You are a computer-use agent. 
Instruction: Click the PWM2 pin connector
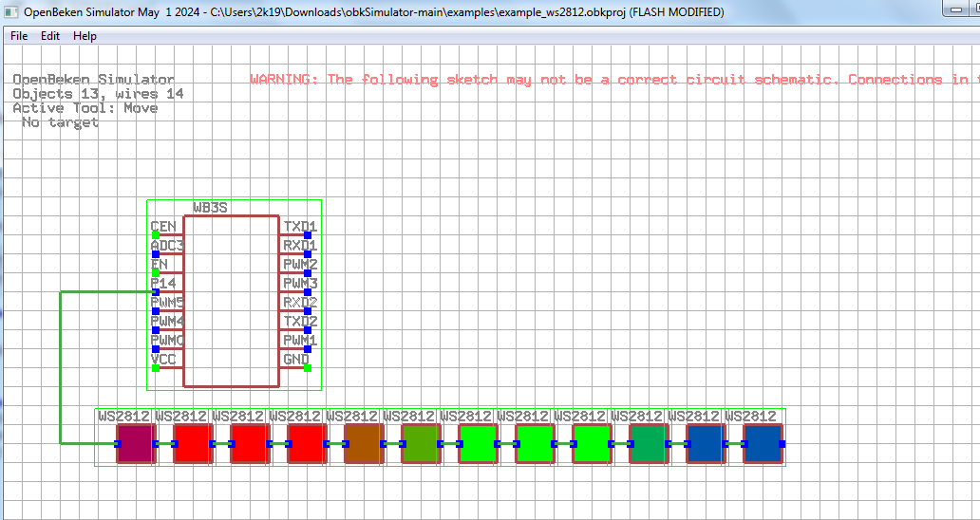click(x=308, y=273)
